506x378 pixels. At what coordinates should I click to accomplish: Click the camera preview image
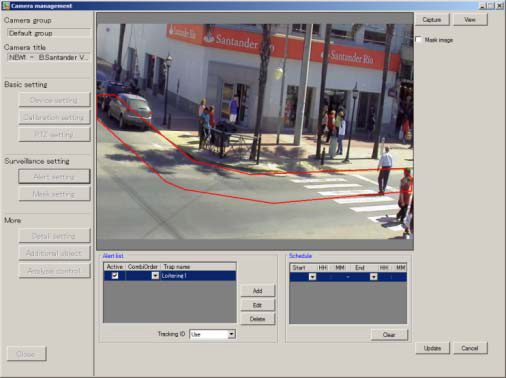tap(255, 131)
